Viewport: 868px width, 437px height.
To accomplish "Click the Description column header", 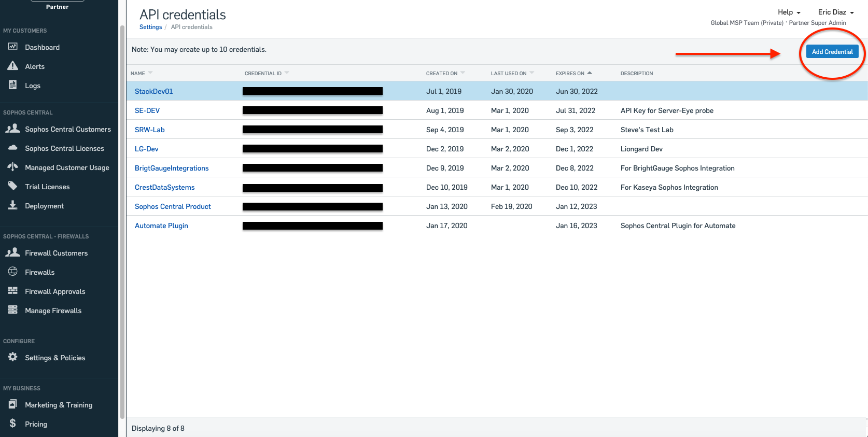I will (x=636, y=73).
